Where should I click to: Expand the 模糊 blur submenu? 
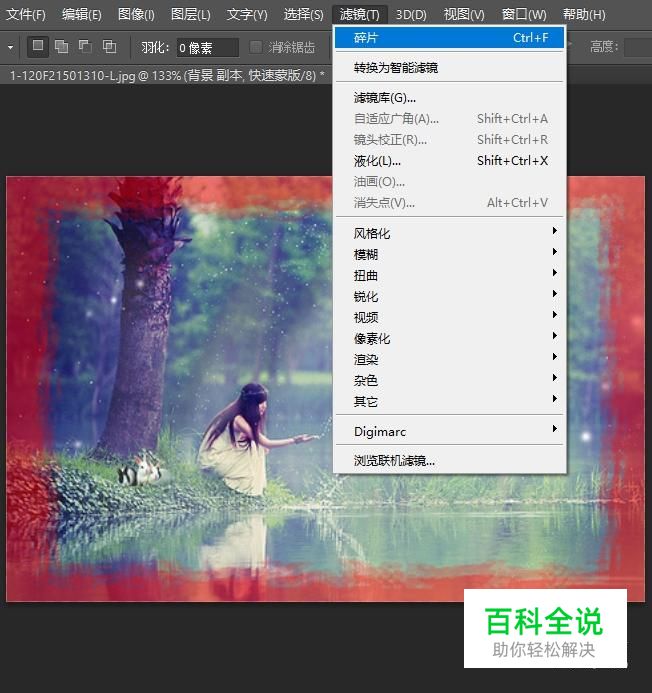(x=449, y=254)
